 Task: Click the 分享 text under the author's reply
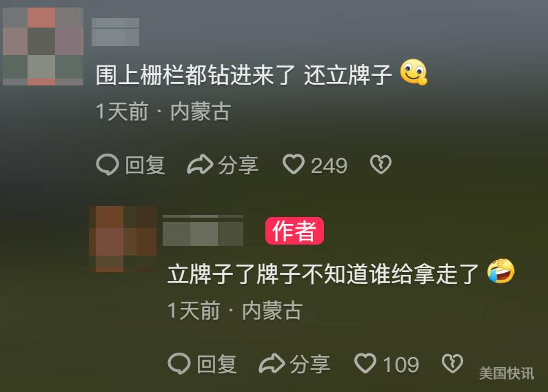coord(309,364)
